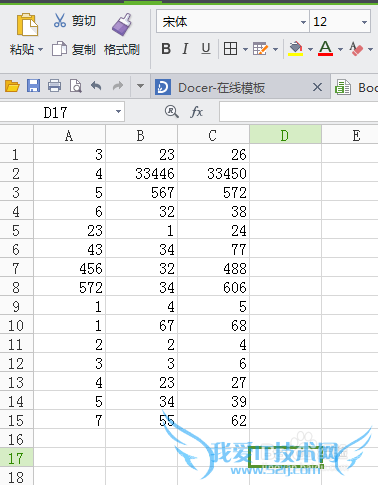
Task: Select cell containing 68
Action: 213,325
